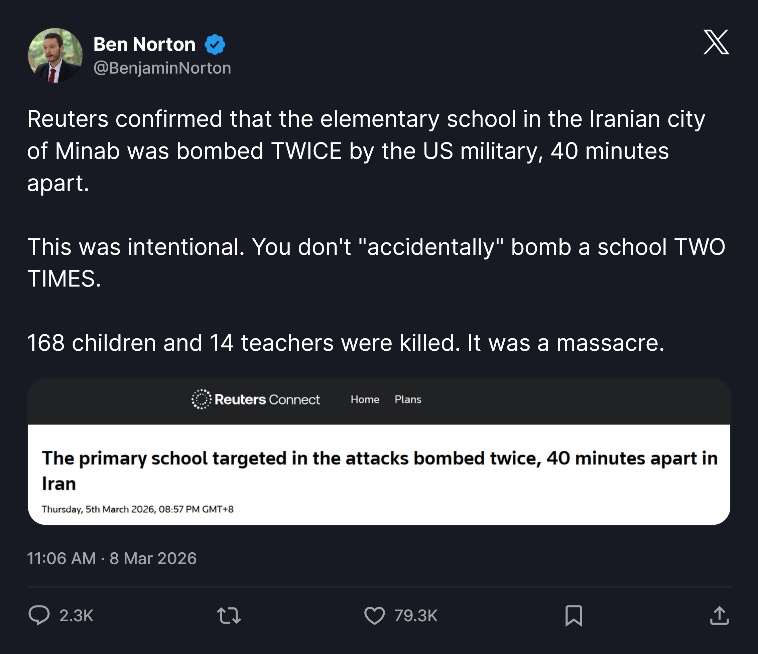Screen dimensions: 758x654
Task: Select the Plans item in Reuters header
Action: pyautogui.click(x=408, y=399)
